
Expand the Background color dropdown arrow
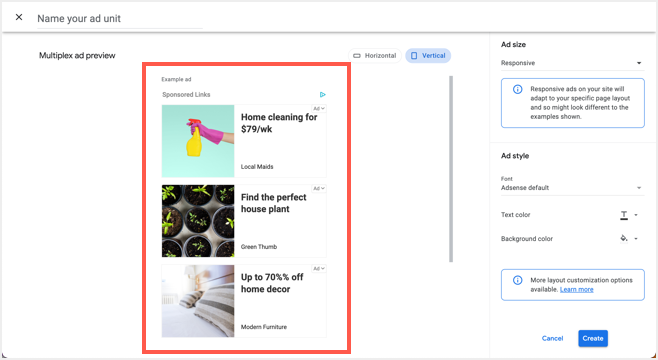tap(636, 238)
